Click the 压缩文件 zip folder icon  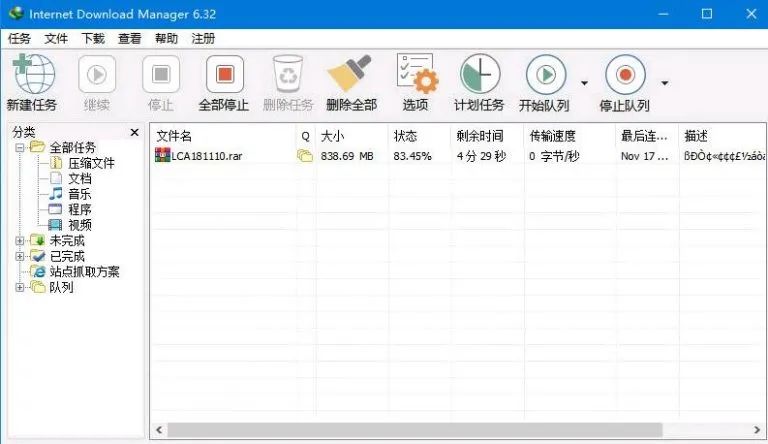[x=56, y=163]
